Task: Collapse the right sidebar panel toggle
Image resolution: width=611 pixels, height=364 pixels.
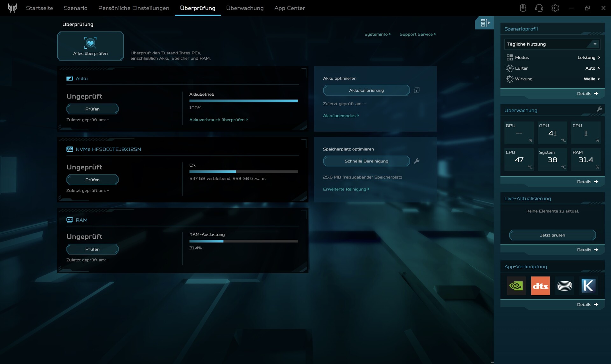Action: click(x=485, y=23)
